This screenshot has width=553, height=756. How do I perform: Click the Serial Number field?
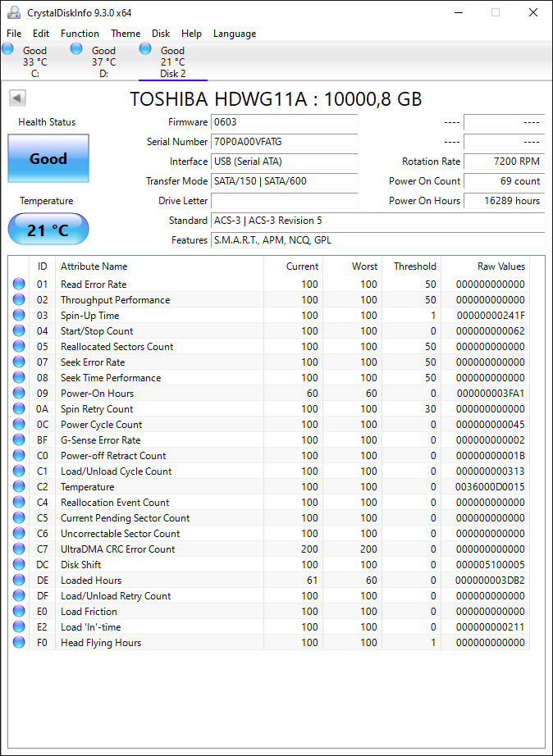click(284, 142)
